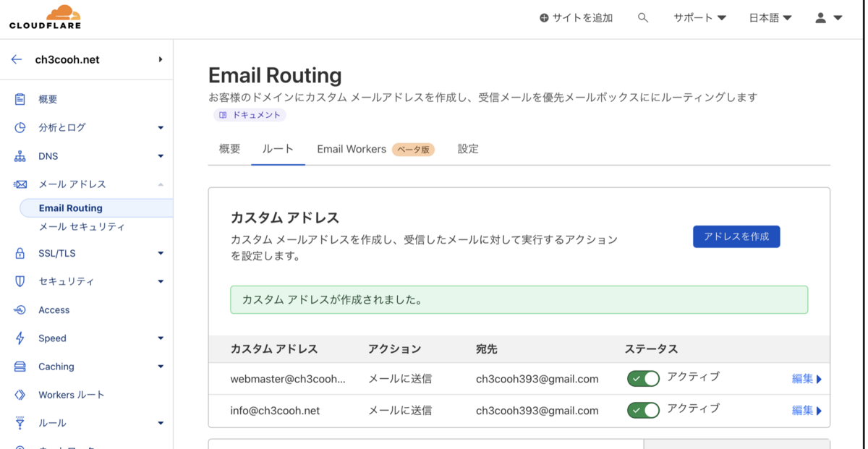Open the ch3cooh.net domain switcher arrow
Screen dimensions: 868x449
point(161,59)
